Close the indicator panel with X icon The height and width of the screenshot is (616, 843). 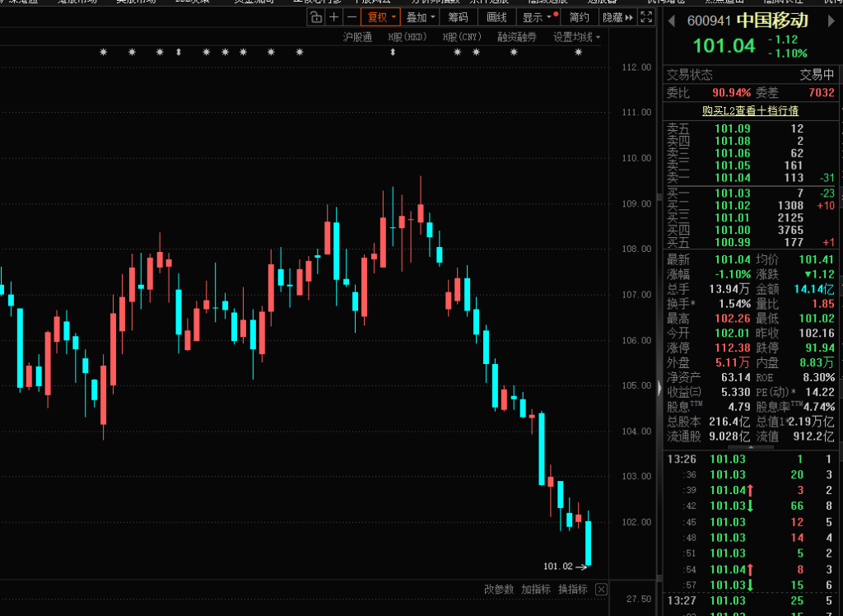pyautogui.click(x=601, y=590)
